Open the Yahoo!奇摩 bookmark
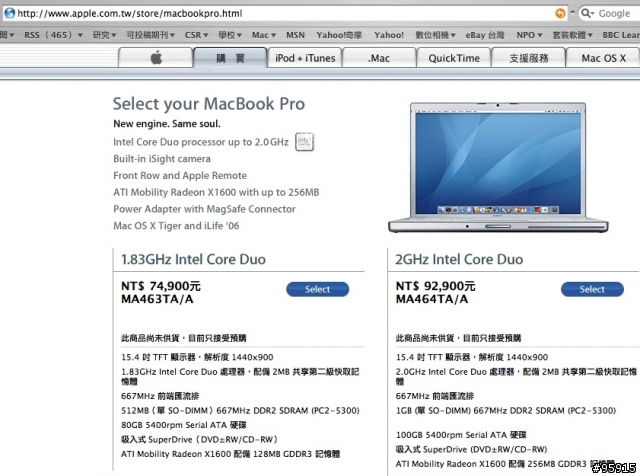 (x=339, y=35)
